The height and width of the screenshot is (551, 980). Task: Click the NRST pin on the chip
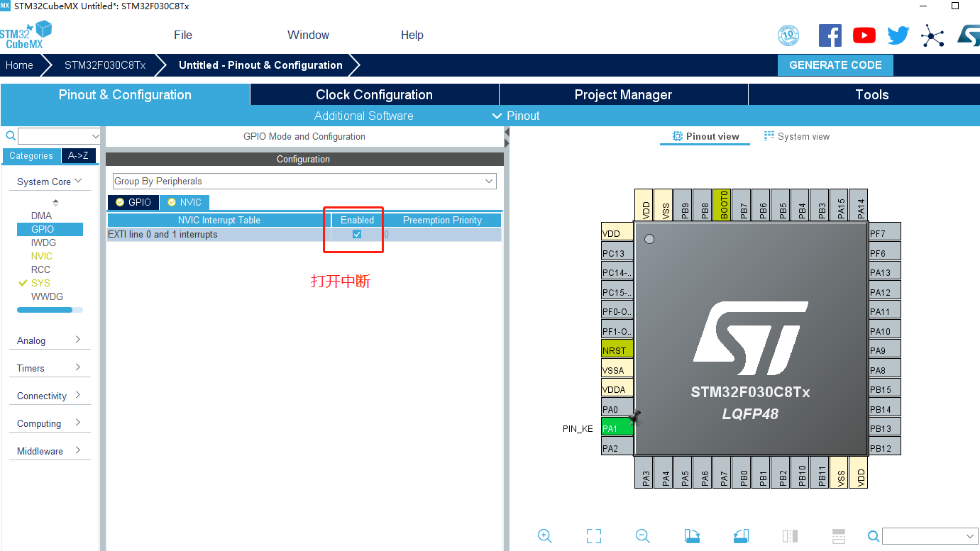(617, 350)
